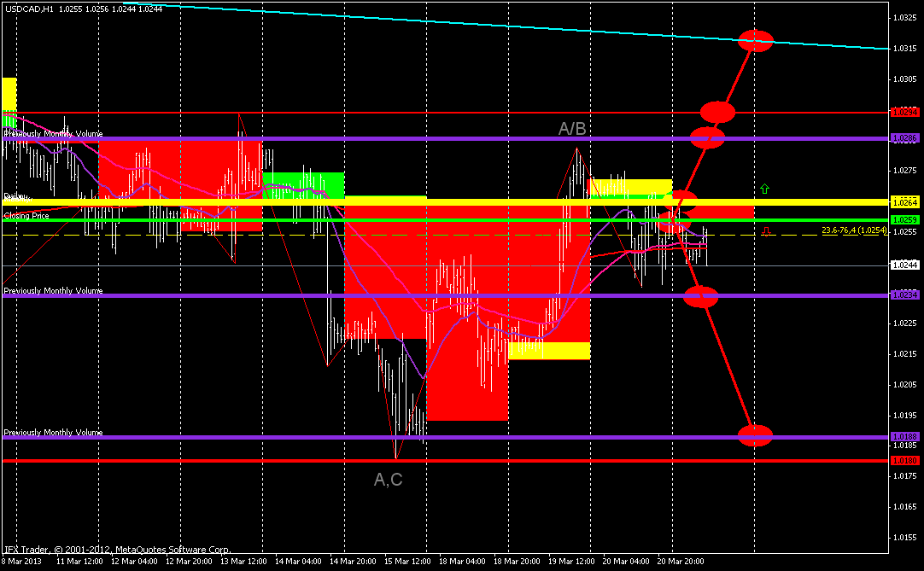Select the yellow rectangle near 1.0215 level
Screen dimensions: 924x571
(549, 351)
